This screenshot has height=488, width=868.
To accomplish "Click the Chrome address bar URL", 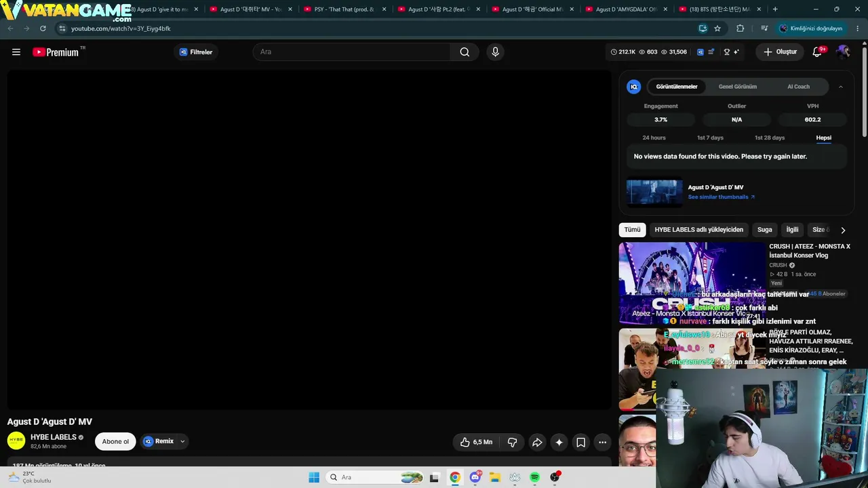I will (121, 28).
